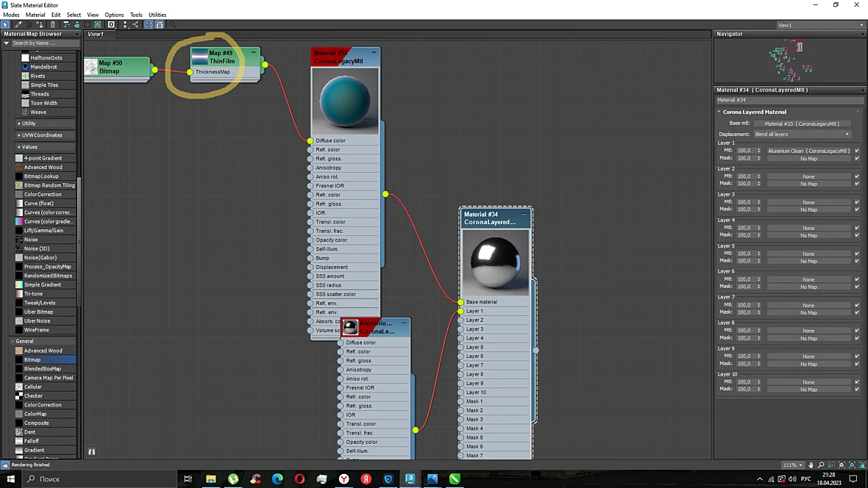Open the zoom percentage dropdown

point(793,465)
